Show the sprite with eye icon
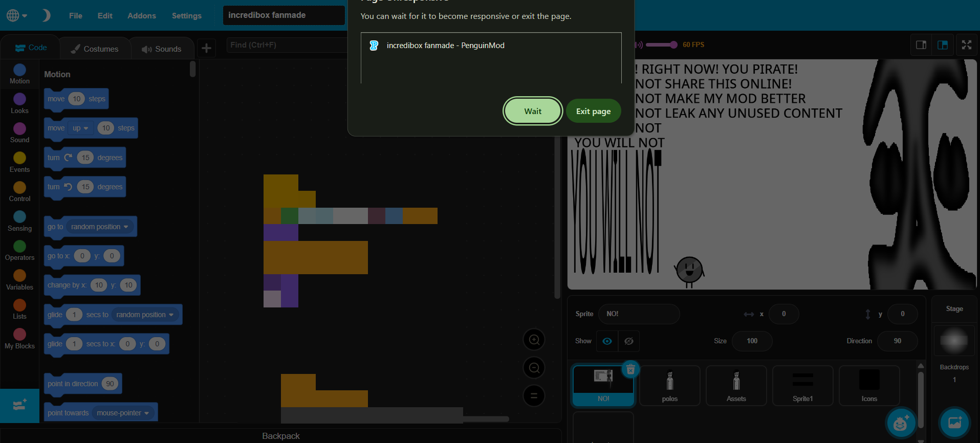The width and height of the screenshot is (980, 443). 607,341
